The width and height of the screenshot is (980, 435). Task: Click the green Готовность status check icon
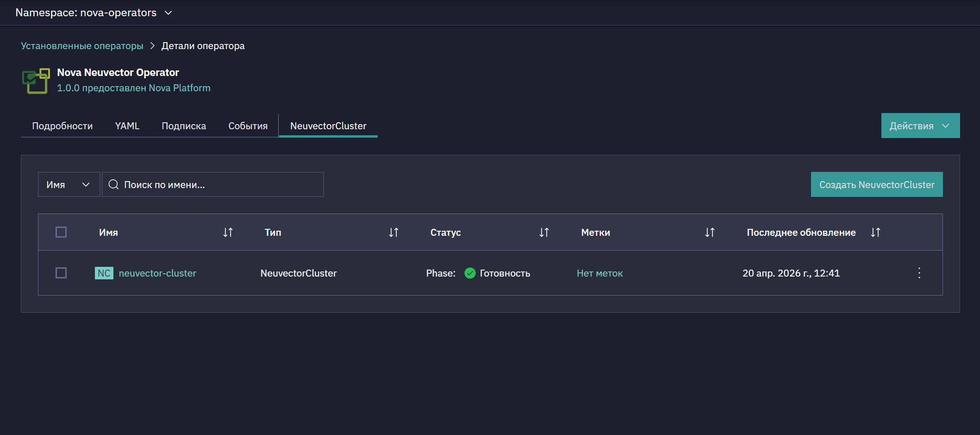tap(470, 273)
